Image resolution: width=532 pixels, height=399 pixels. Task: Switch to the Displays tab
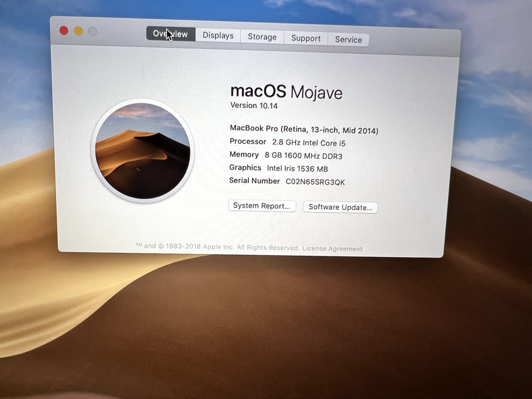click(x=218, y=36)
